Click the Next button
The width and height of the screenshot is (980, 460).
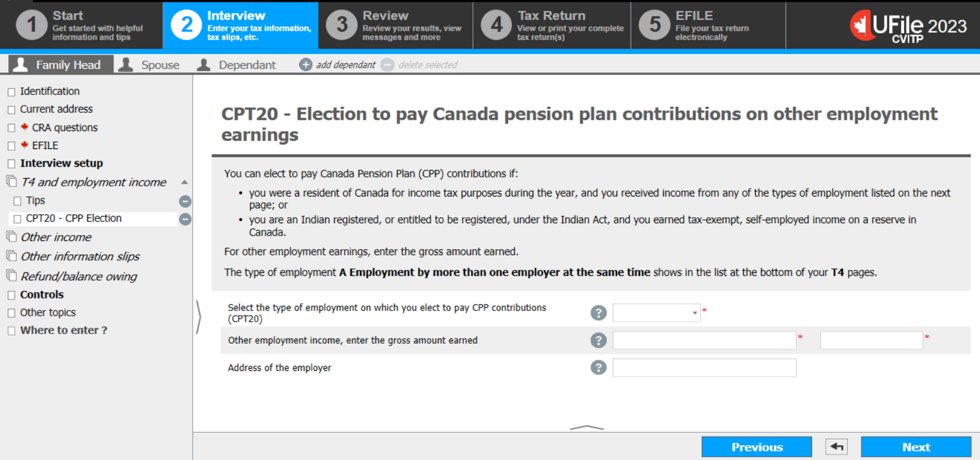click(916, 447)
